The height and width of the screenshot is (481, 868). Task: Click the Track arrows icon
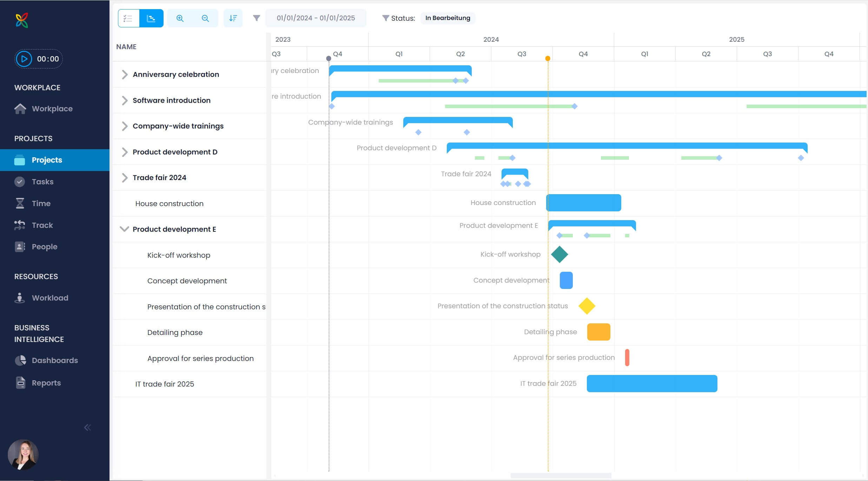[x=20, y=225]
